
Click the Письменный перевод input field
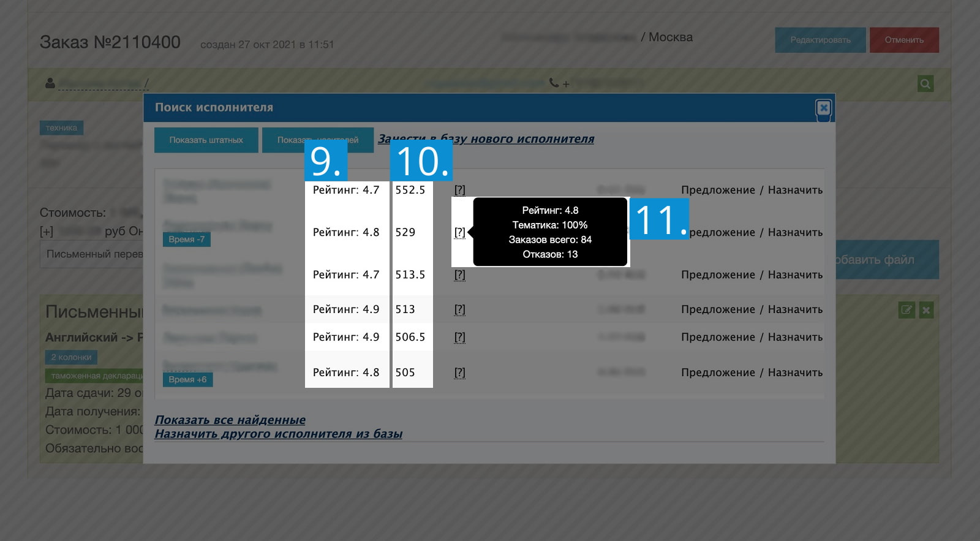(x=92, y=254)
